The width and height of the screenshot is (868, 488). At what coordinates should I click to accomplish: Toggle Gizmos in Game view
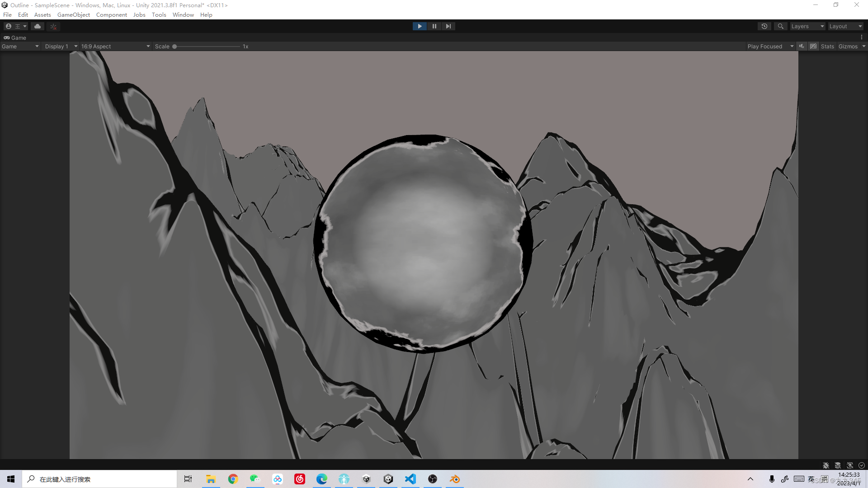848,46
